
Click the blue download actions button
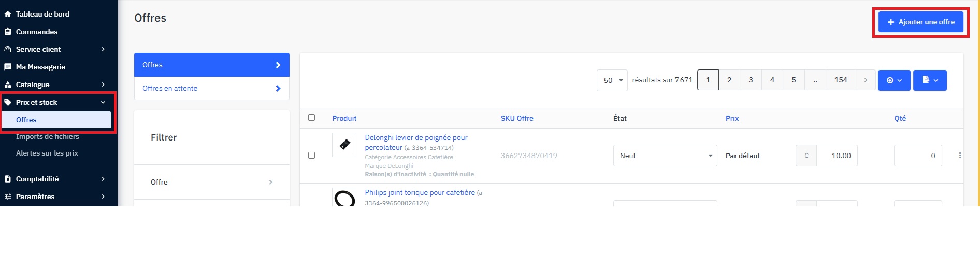(x=893, y=80)
